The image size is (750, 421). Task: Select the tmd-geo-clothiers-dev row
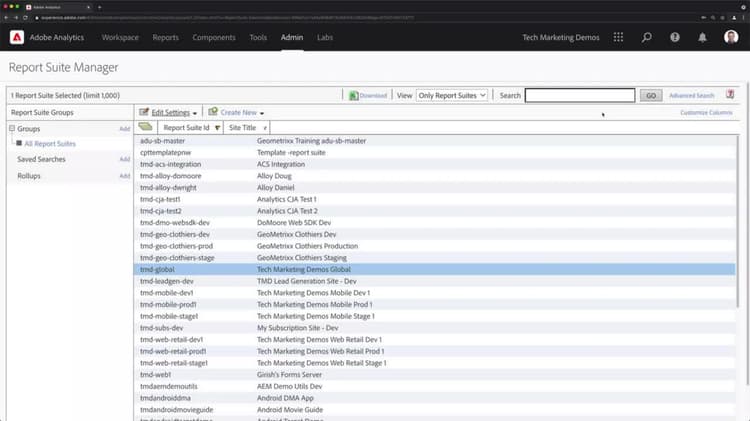(x=434, y=234)
